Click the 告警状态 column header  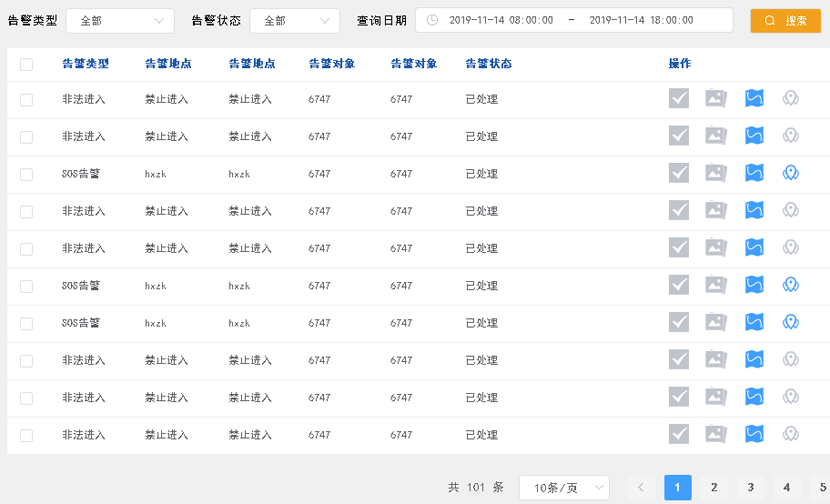489,64
